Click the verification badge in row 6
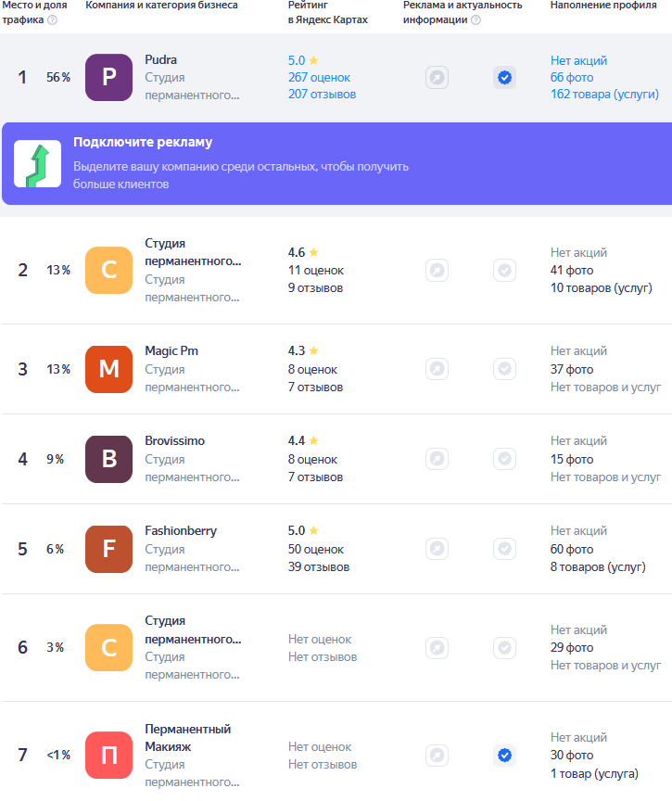This screenshot has width=672, height=801. point(504,648)
